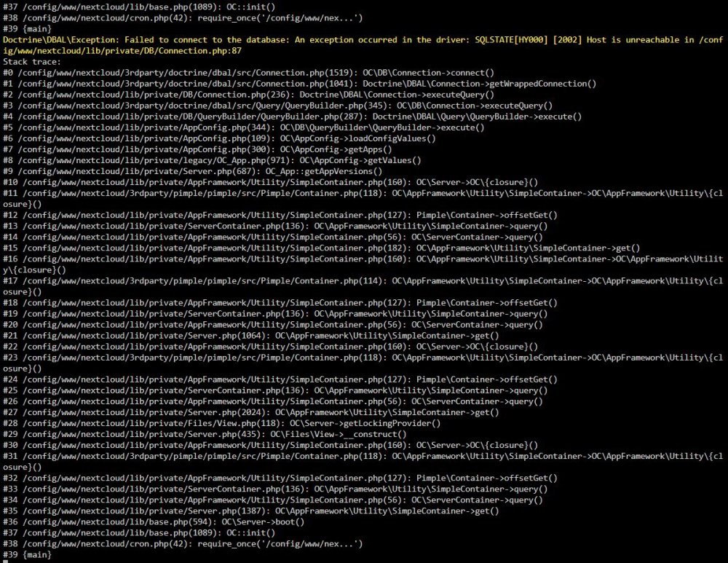
Task: Click trace line #15 SimpleContainer.php(182)
Action: tap(321, 248)
